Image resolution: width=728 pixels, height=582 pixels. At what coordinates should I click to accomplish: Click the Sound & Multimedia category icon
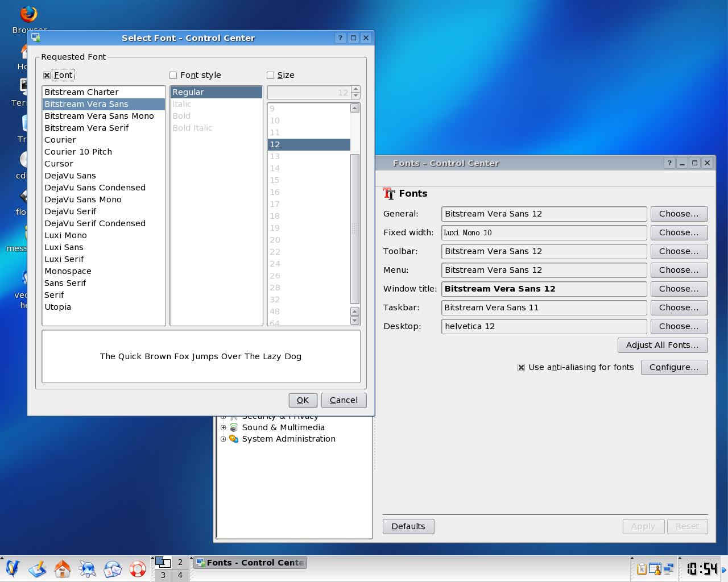[233, 427]
